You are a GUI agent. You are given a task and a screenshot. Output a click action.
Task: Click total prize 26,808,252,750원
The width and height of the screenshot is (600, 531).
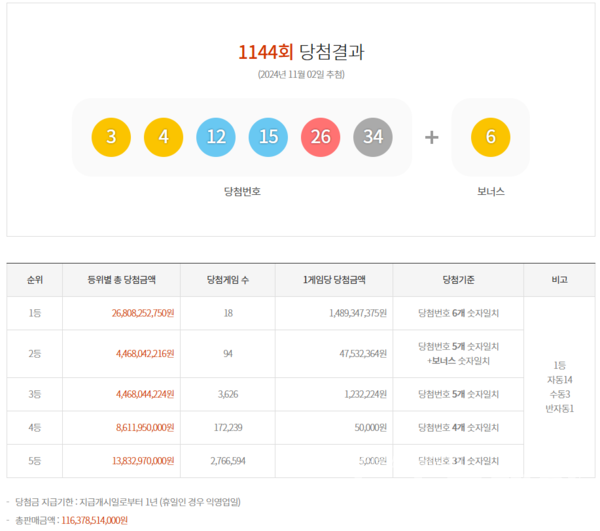(x=143, y=313)
